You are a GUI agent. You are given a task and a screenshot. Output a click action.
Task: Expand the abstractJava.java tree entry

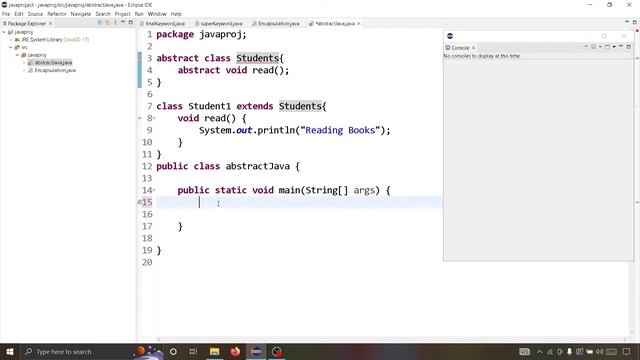(x=24, y=63)
